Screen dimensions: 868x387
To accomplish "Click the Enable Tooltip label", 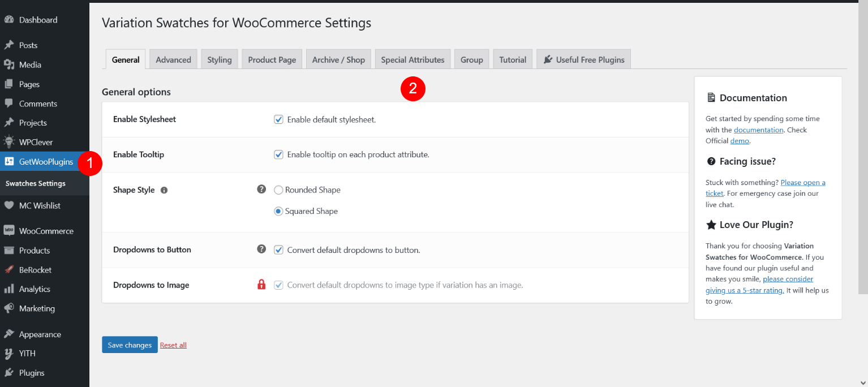I will [x=139, y=154].
